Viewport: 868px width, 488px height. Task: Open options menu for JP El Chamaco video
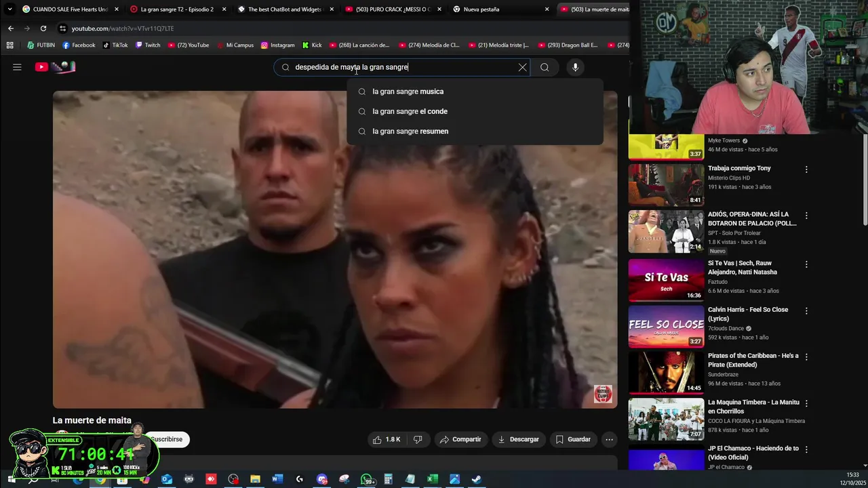[x=806, y=449]
